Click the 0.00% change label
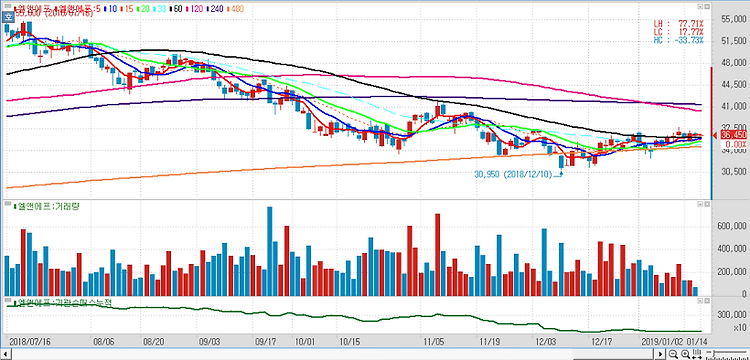This screenshot has height=360, width=750. [x=736, y=144]
